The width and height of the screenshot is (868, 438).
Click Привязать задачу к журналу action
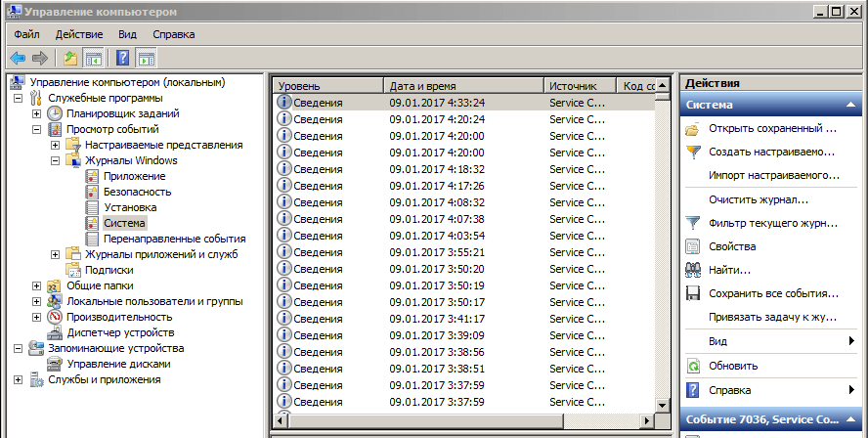[x=772, y=318]
